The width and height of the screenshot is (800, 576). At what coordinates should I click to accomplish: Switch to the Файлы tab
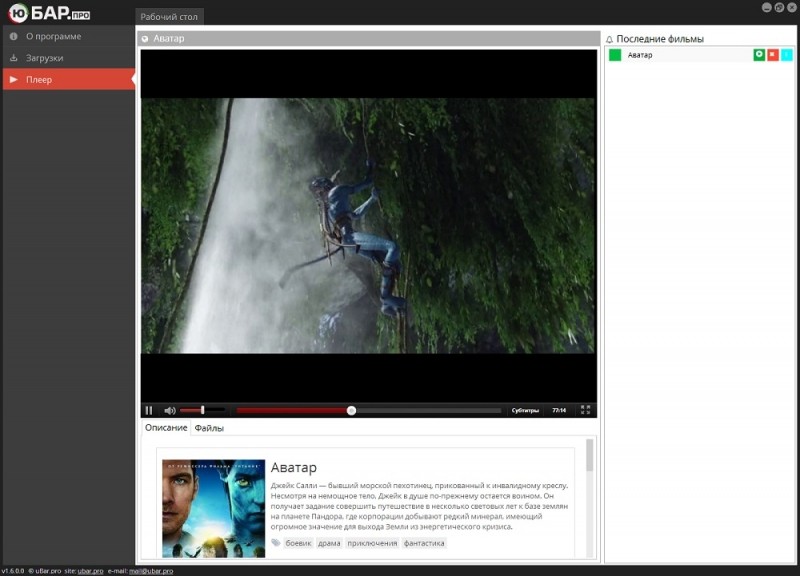(209, 428)
